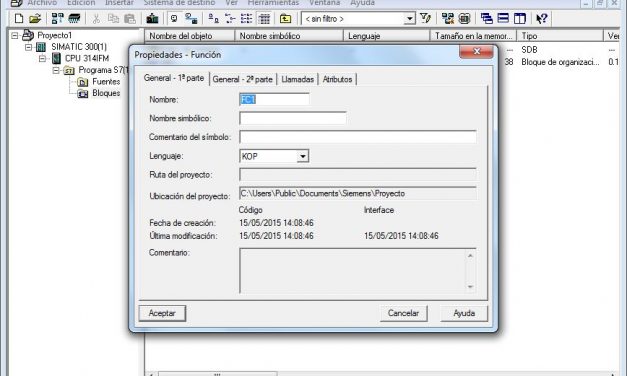
Task: Click the Nombre simbólico input field
Action: 293,118
